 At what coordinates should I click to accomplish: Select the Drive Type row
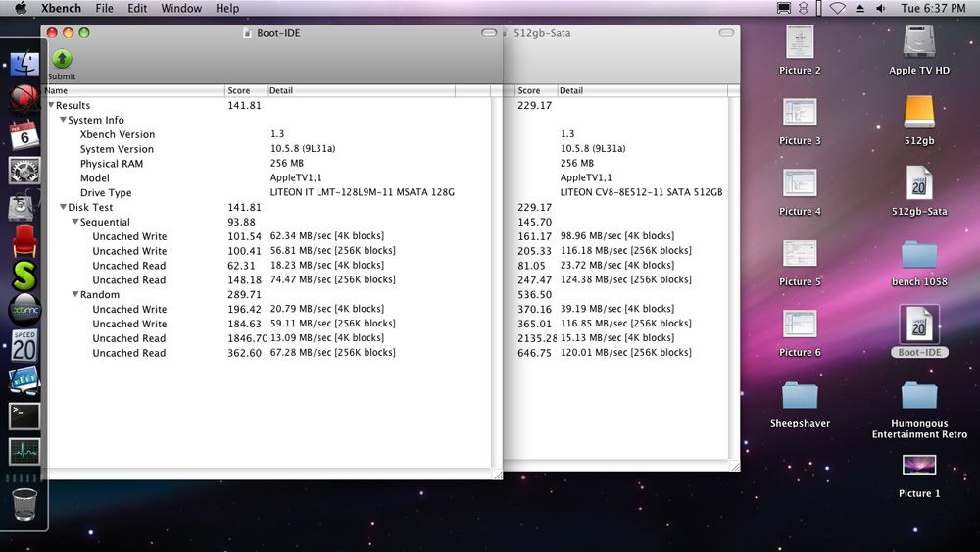pyautogui.click(x=269, y=192)
